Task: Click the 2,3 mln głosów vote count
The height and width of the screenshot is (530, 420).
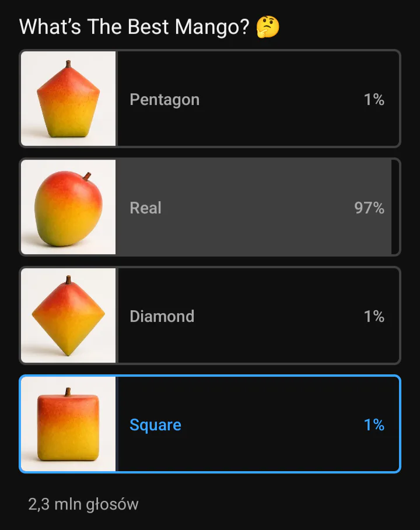Action: (x=83, y=504)
